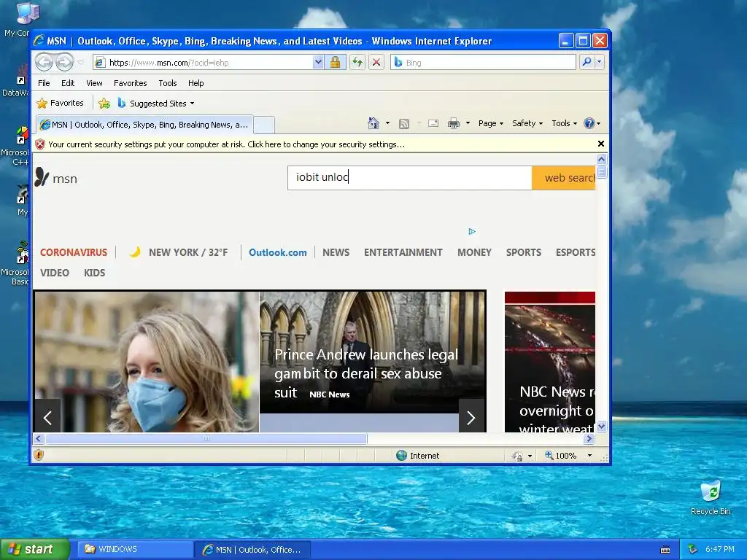Screen dimensions: 747x560
Task: Click vertical scrollbar up arrow
Action: tap(601, 160)
